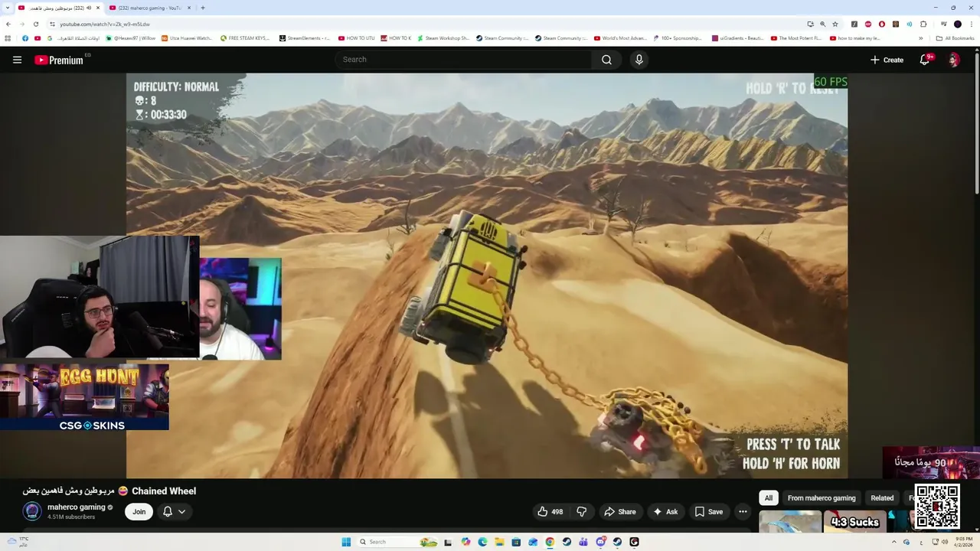
Task: Open Chrome extensions puzzle icon
Action: [923, 24]
